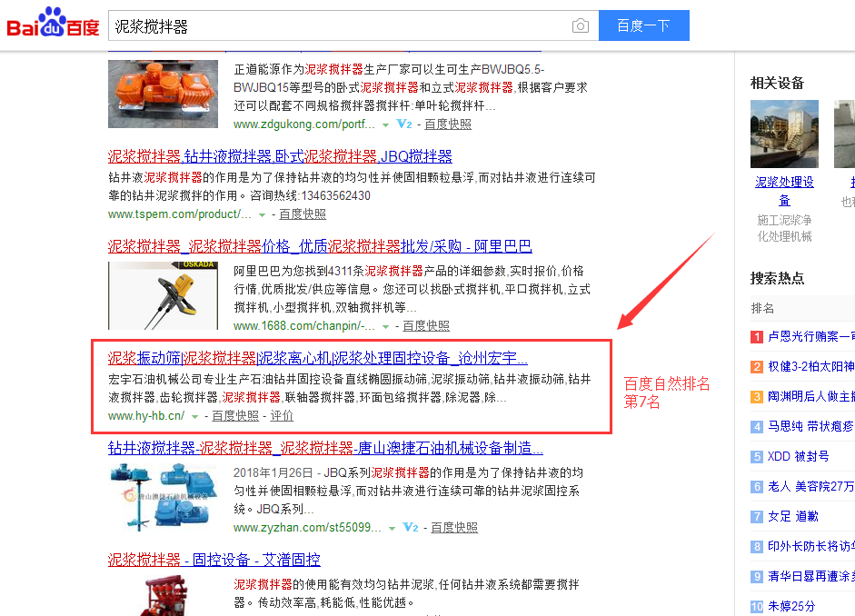
Task: Open 百度快照 for the tspem.com result
Action: [302, 214]
